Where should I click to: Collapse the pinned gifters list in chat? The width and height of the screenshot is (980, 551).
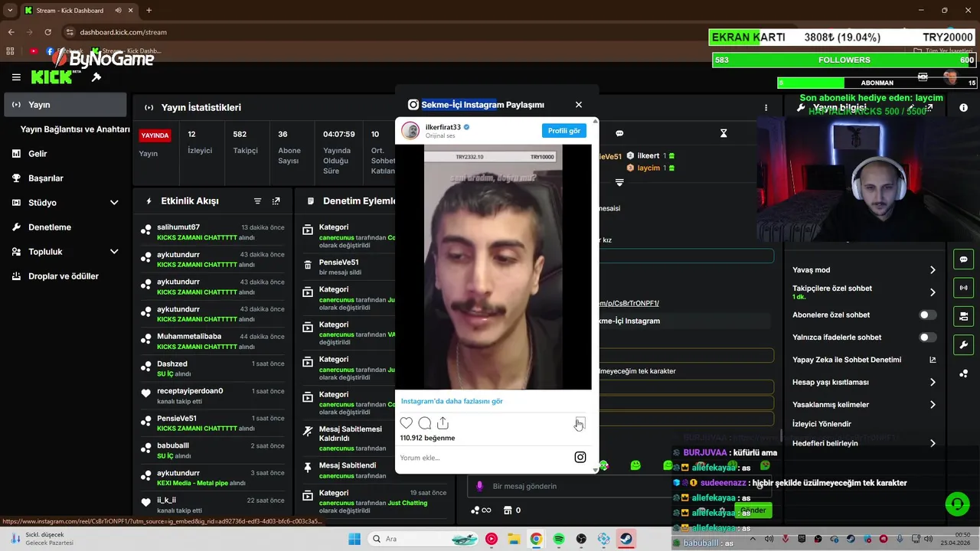619,182
